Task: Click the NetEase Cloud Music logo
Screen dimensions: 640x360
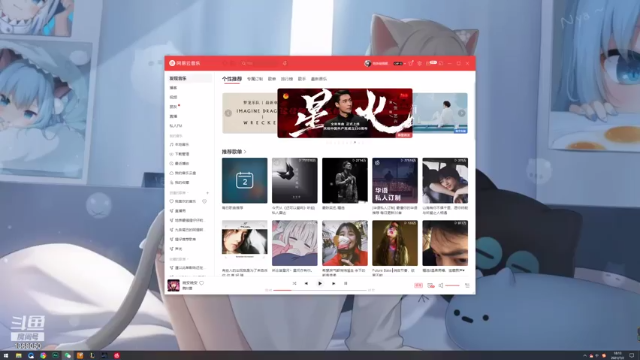Action: click(184, 63)
